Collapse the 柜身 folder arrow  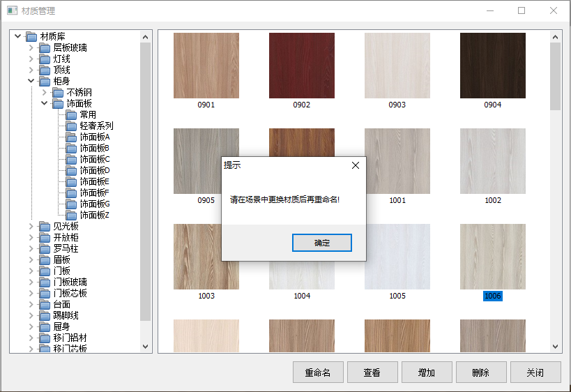click(x=31, y=81)
